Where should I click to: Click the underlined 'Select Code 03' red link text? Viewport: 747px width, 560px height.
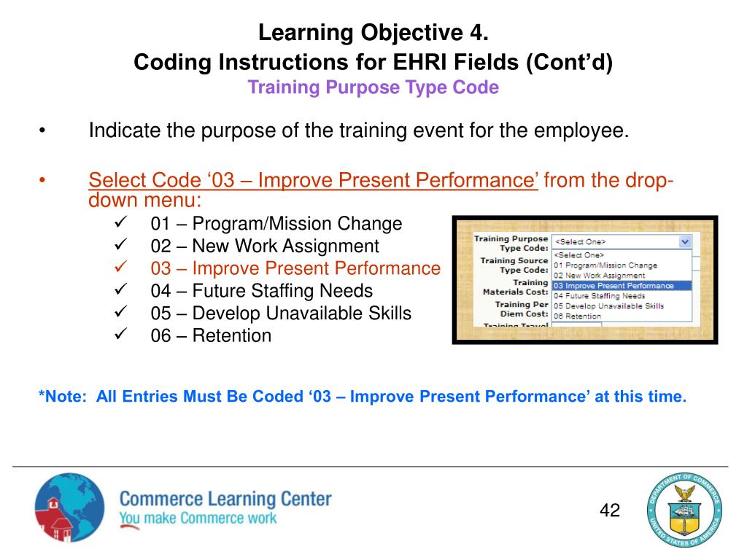pos(313,179)
